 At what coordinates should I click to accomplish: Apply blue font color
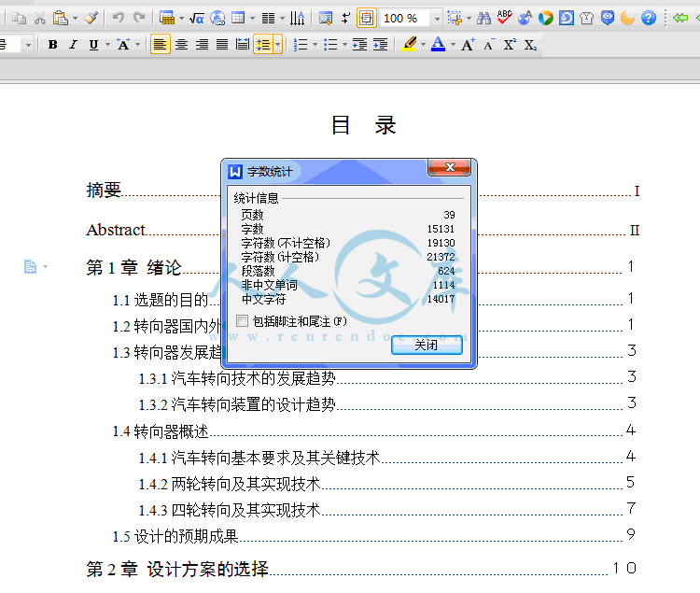(439, 44)
